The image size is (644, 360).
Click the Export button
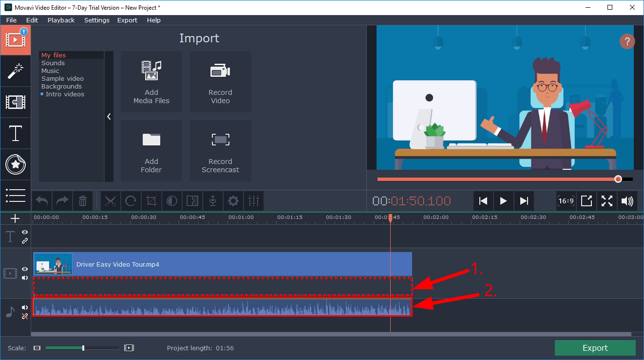click(x=595, y=347)
